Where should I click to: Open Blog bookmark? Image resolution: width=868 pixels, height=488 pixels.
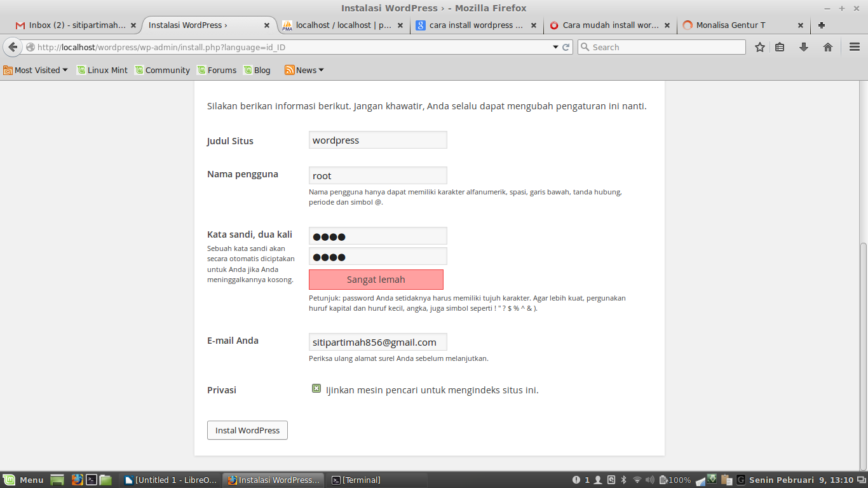click(257, 70)
